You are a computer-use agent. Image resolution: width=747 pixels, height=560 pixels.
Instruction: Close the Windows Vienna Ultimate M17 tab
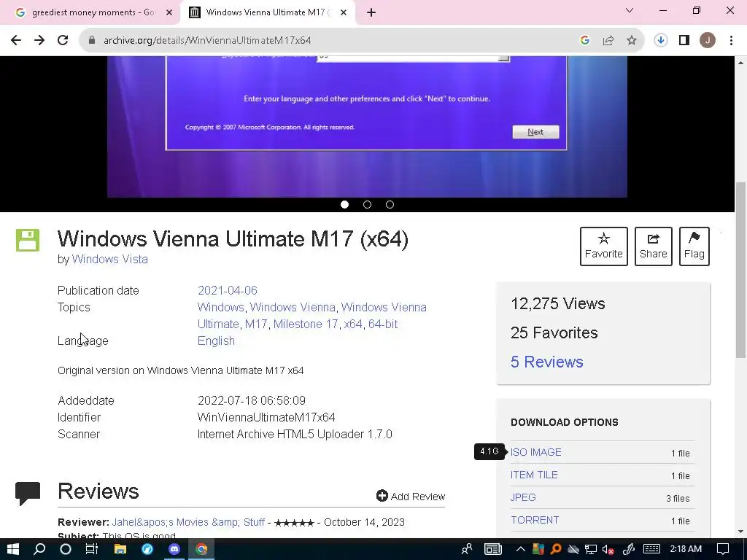click(x=344, y=12)
